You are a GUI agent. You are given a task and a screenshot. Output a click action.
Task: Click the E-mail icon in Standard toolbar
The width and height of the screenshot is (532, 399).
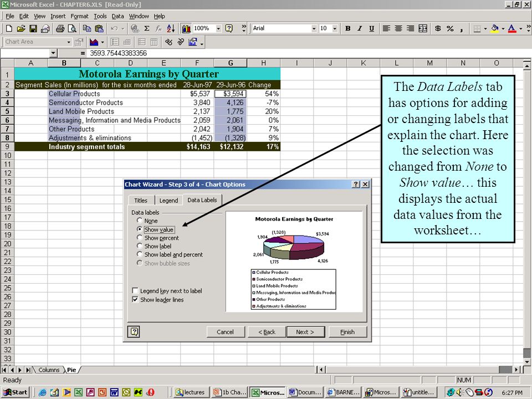(45, 29)
